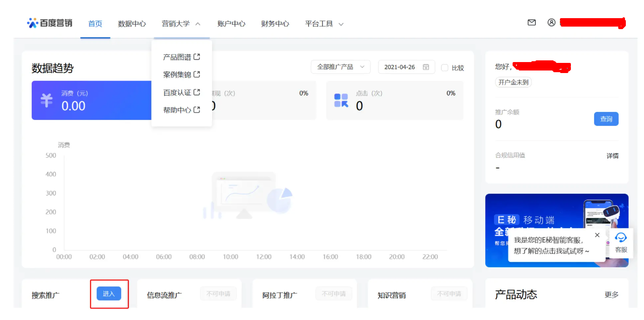Click the 知识营销 label
Viewport: 644px width, 320px height.
pos(392,295)
